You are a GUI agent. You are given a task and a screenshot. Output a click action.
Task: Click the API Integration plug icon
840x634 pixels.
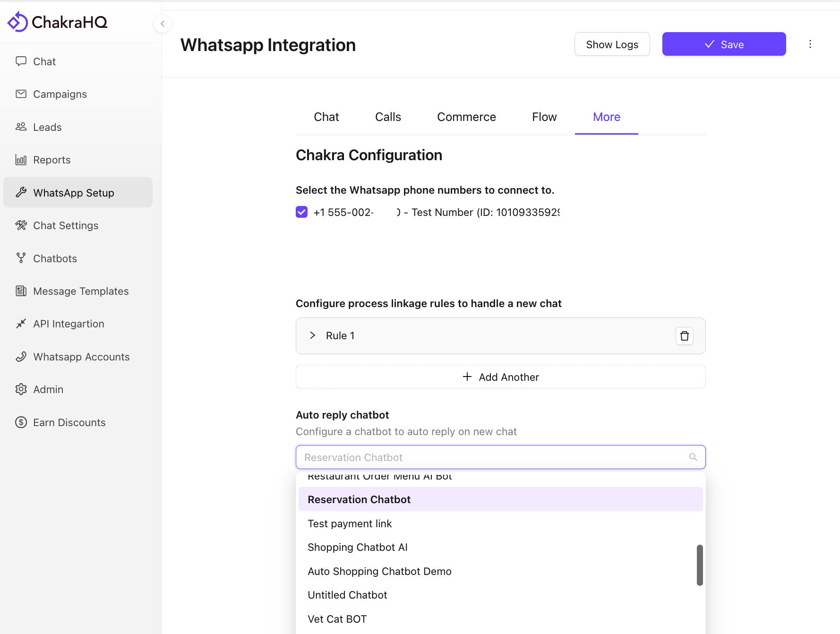coord(21,324)
